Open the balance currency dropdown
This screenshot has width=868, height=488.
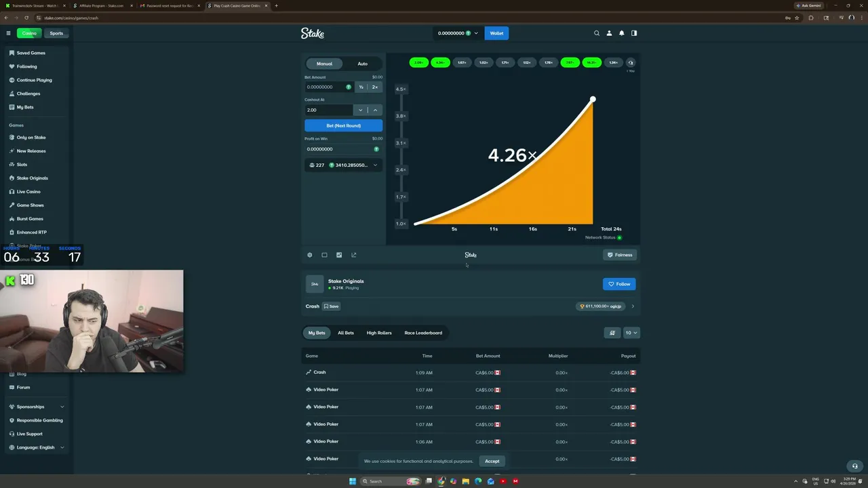pos(458,33)
